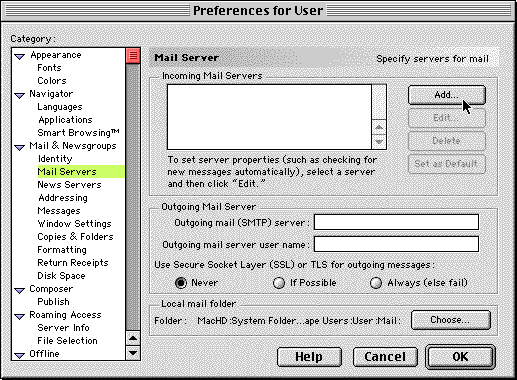Screen dimensions: 517x380
Task: Open Help for mail preferences
Action: coord(309,357)
